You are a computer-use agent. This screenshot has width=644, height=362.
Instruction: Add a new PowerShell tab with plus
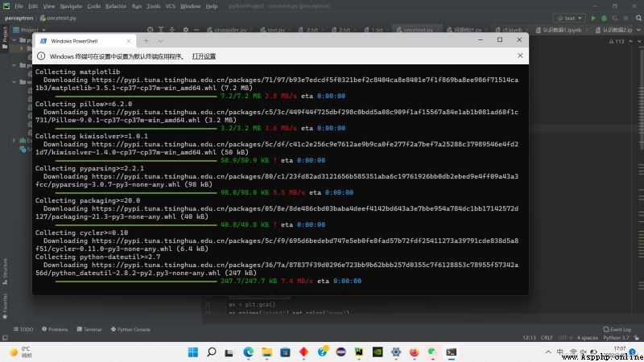pyautogui.click(x=147, y=41)
